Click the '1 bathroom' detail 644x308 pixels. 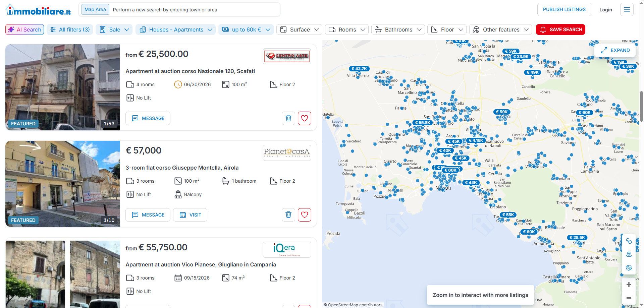point(244,181)
